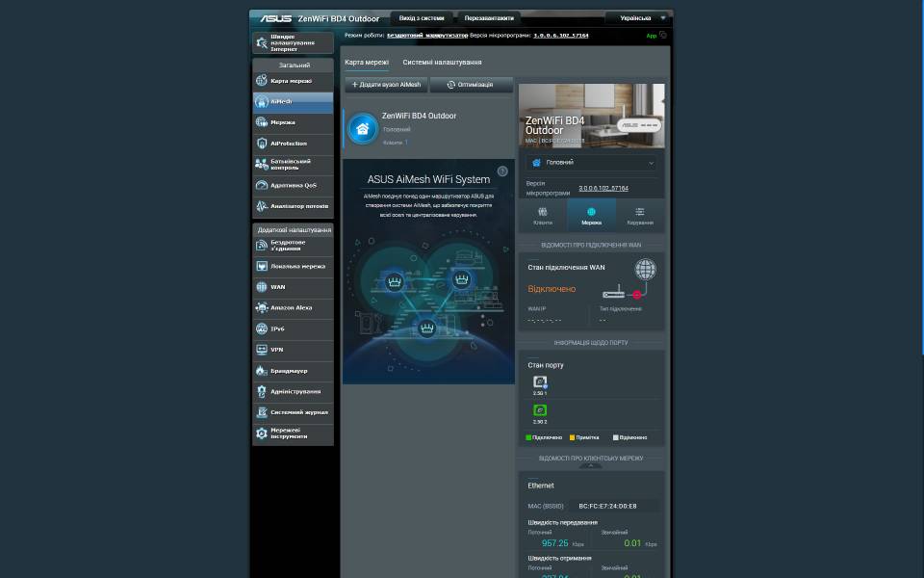Open Amazon Alexa settings in sidebar

[293, 308]
